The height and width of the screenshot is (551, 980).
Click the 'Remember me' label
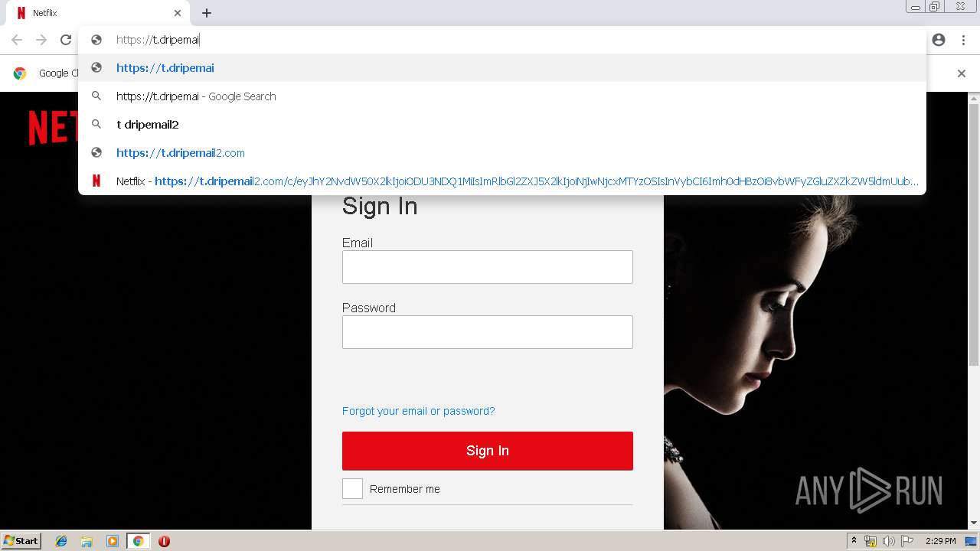tap(404, 489)
